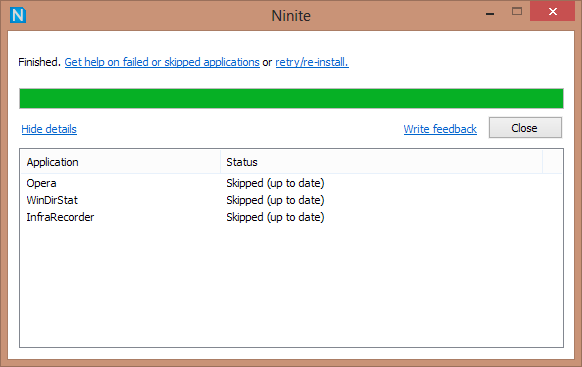Sort by the Status column header
This screenshot has height=367, width=582.
(x=382, y=162)
